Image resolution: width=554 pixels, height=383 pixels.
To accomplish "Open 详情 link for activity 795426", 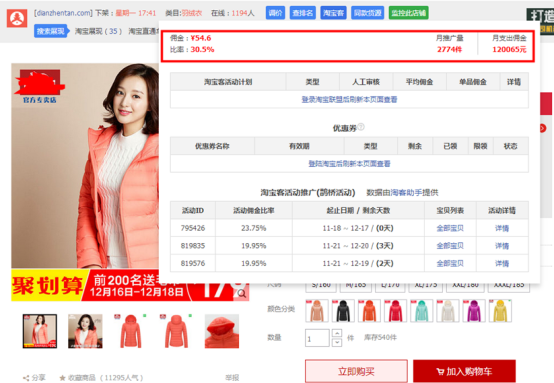I will click(502, 228).
